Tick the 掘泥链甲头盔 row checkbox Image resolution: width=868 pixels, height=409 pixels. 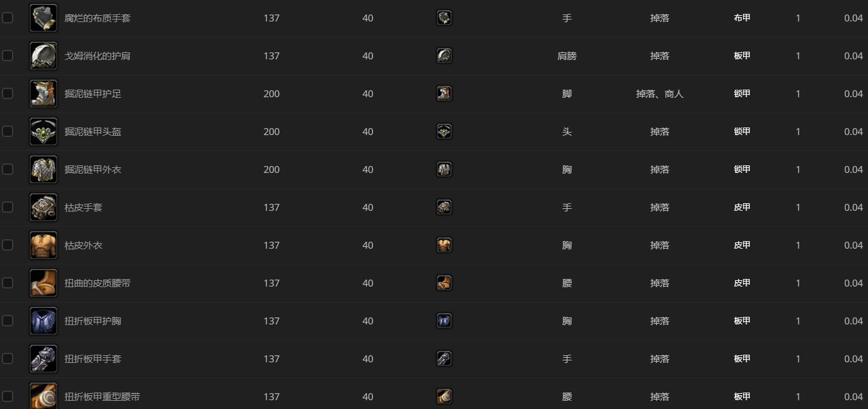click(8, 131)
